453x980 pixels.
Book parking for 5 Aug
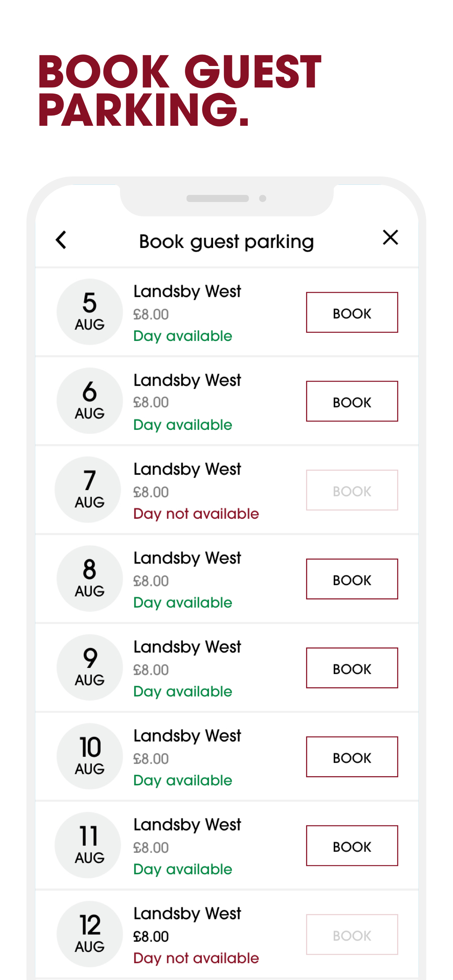pos(352,312)
